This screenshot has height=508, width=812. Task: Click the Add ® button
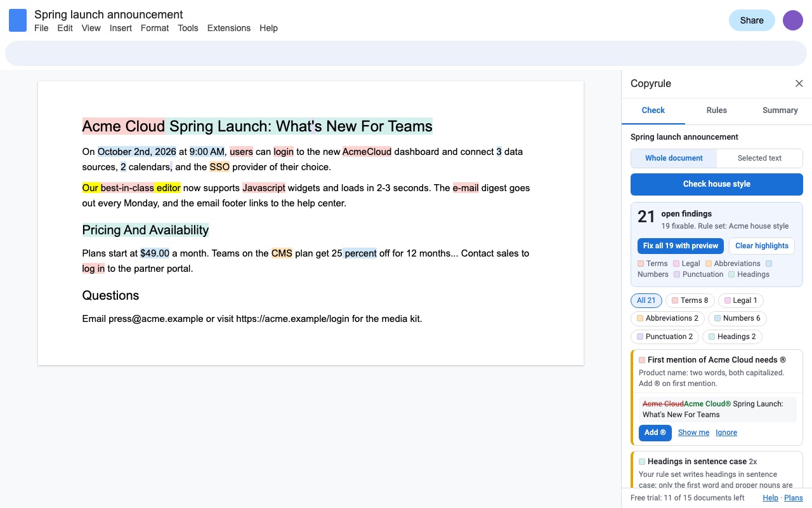point(655,432)
